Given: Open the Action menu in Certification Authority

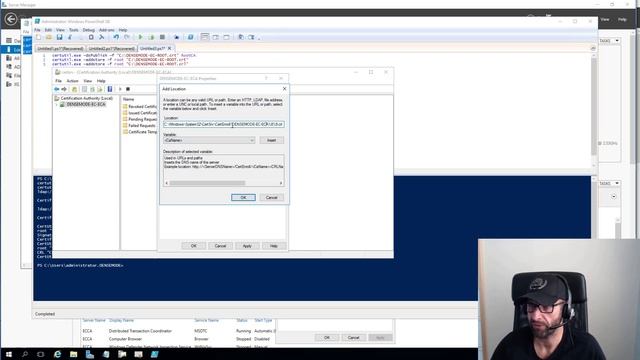Looking at the screenshot, I should point(72,81).
